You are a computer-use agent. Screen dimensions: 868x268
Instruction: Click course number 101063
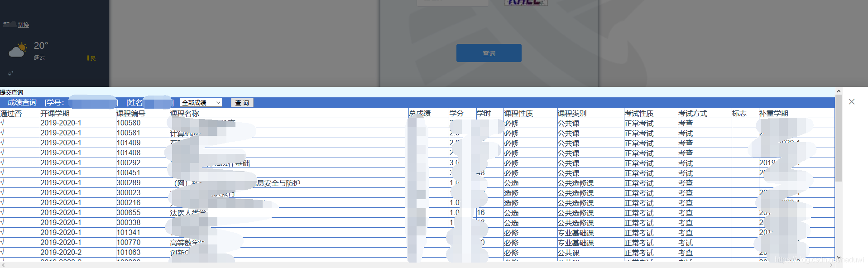[x=129, y=253]
